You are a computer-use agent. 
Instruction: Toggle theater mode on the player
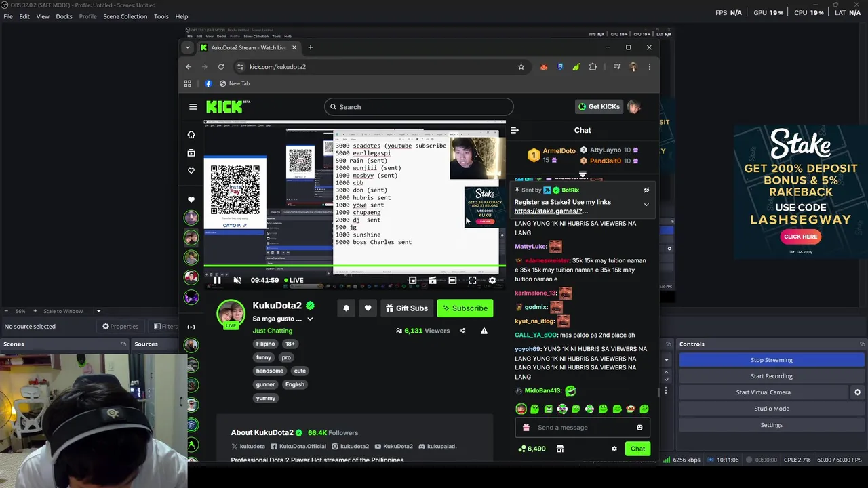[x=452, y=280]
